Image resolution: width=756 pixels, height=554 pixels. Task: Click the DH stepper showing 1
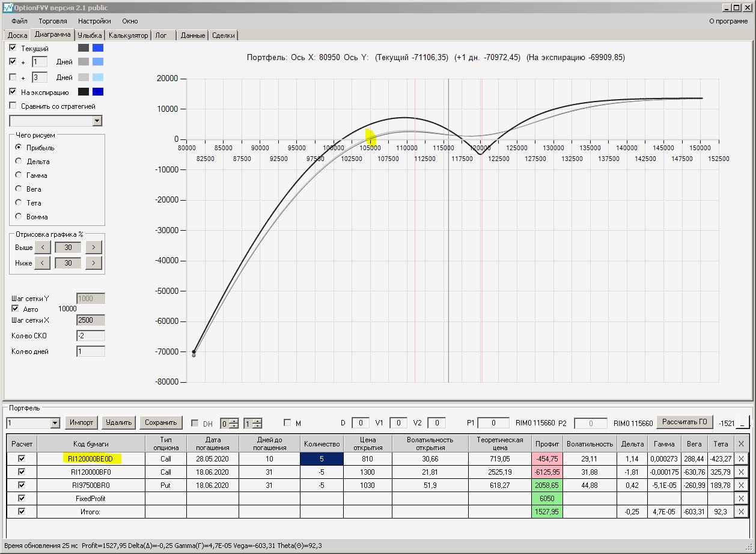point(252,423)
